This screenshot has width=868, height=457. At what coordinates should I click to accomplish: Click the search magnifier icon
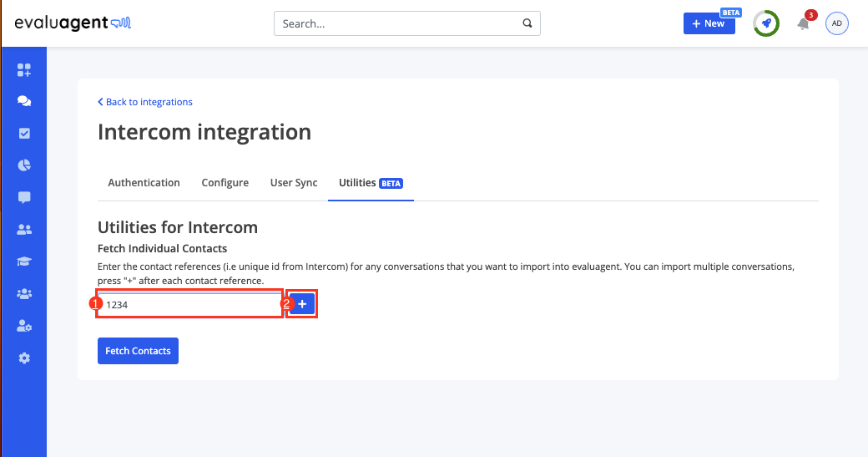coord(527,23)
